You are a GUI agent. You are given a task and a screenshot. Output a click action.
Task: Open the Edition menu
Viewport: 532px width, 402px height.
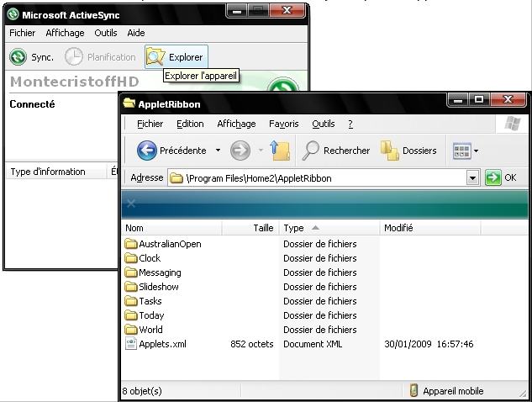point(190,124)
